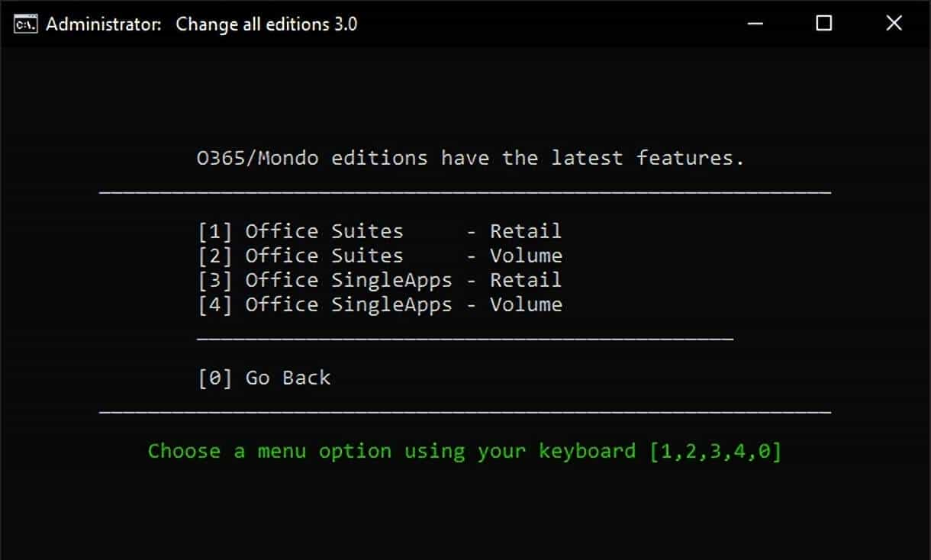The height and width of the screenshot is (560, 931).
Task: Click the green keyboard prompt message
Action: click(465, 450)
